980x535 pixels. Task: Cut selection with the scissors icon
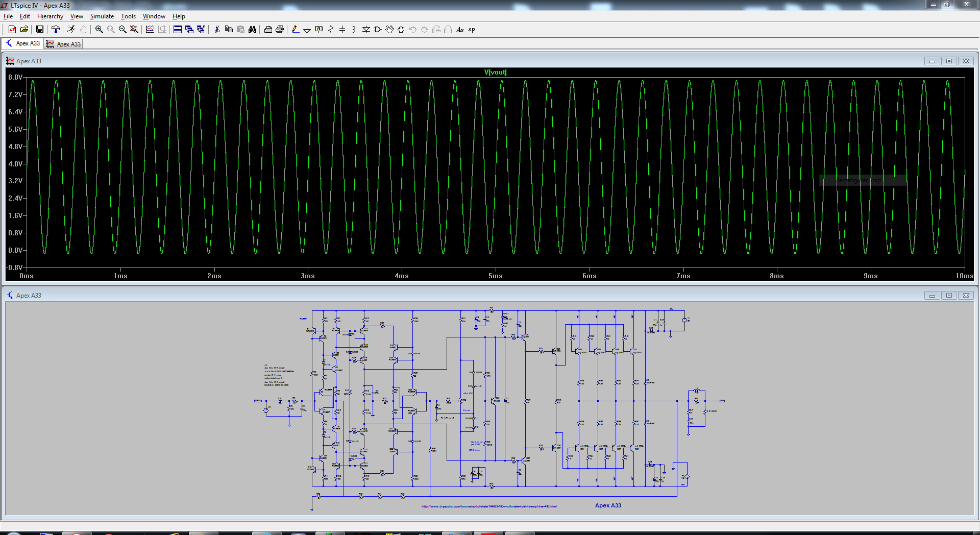tap(217, 30)
